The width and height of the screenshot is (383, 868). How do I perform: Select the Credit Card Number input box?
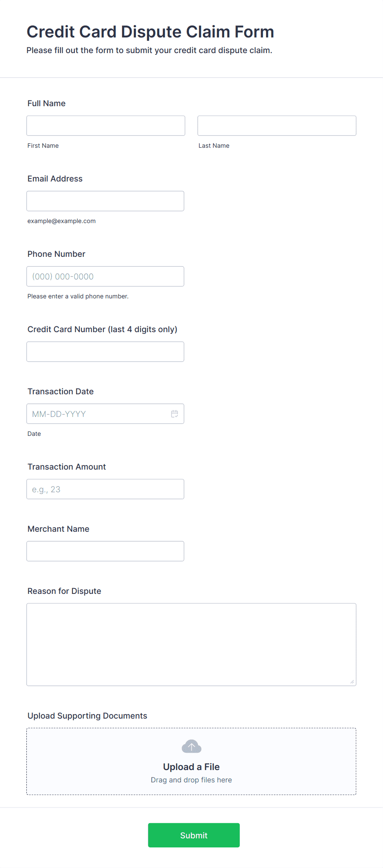(x=105, y=351)
